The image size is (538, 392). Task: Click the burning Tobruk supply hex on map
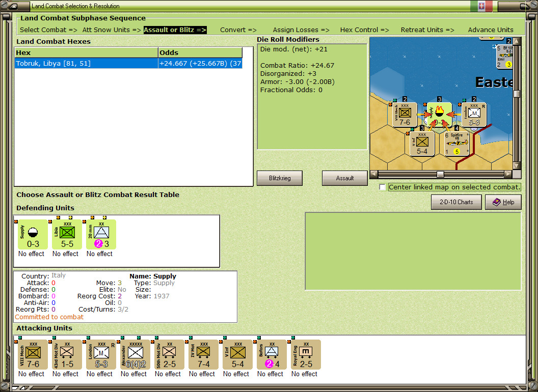click(439, 115)
